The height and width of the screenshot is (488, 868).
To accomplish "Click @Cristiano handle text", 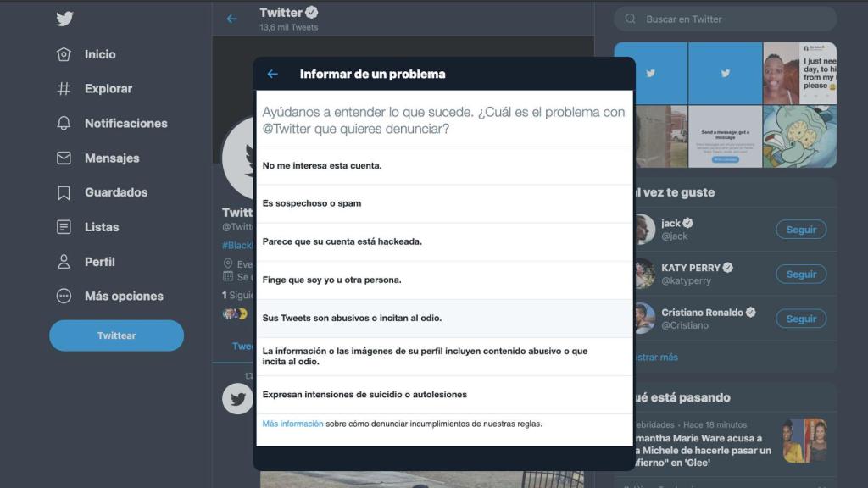I will point(685,325).
